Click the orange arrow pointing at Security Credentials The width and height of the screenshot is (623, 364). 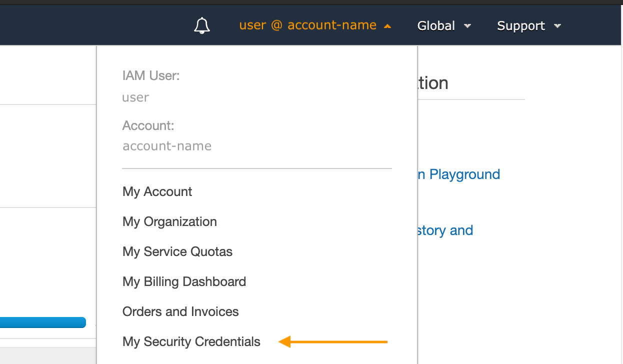point(333,342)
